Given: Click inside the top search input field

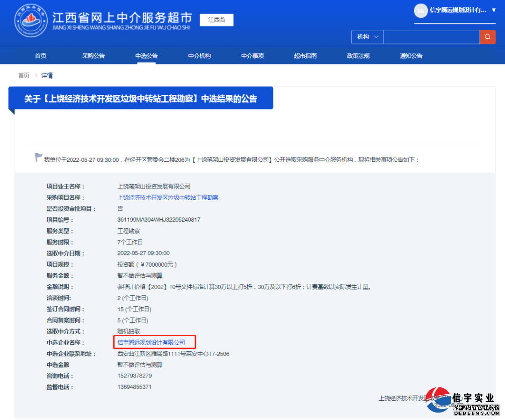Looking at the screenshot, I should click(430, 36).
